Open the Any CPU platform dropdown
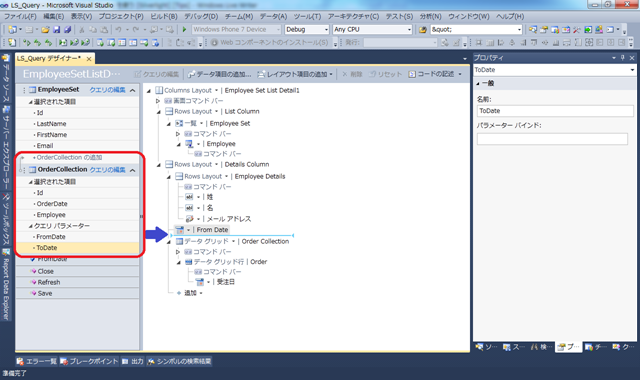640x380 pixels. (372, 29)
